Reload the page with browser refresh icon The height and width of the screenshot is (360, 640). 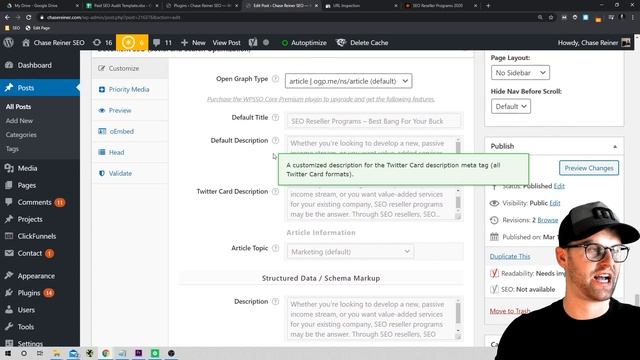click(29, 18)
